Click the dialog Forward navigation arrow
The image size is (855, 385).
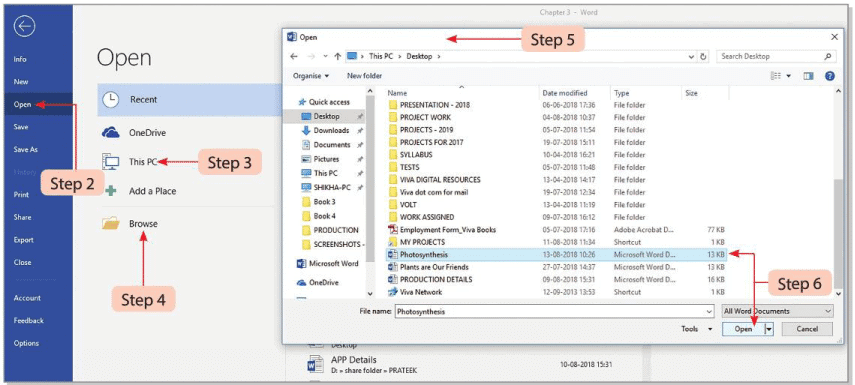click(310, 56)
